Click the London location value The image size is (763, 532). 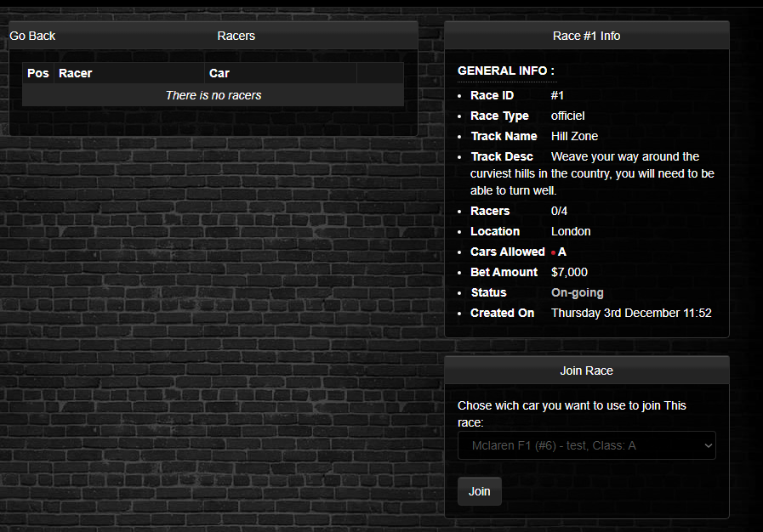[571, 231]
